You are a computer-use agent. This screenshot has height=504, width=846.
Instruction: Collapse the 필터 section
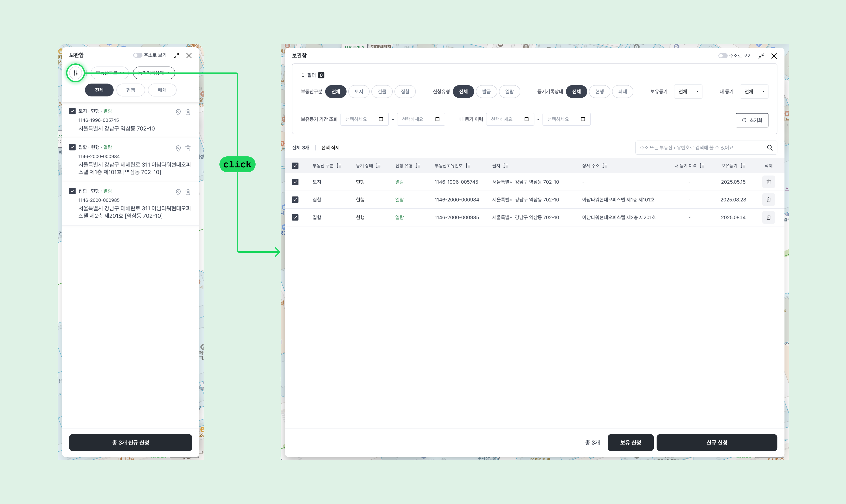point(303,75)
